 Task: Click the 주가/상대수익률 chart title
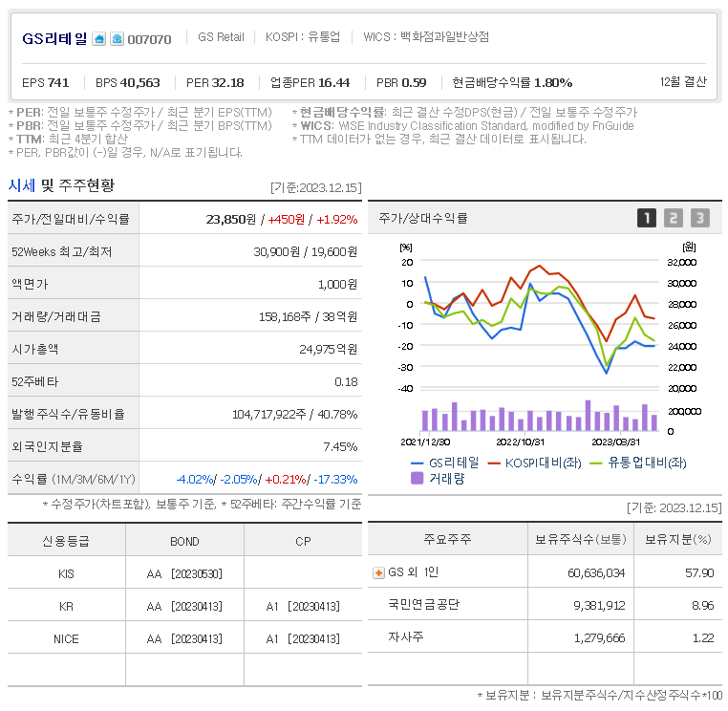click(423, 218)
